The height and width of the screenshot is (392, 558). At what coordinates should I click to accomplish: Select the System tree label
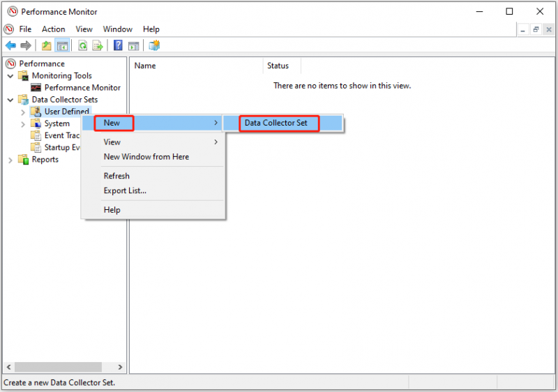[57, 123]
